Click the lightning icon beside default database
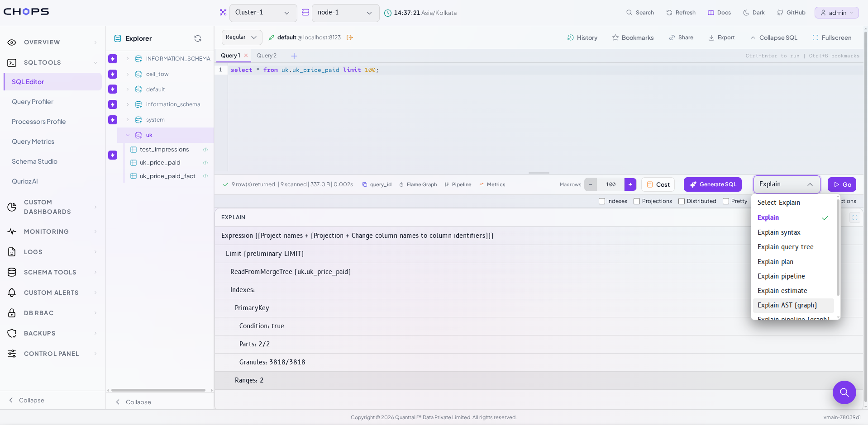Image resolution: width=868 pixels, height=425 pixels. [113, 89]
